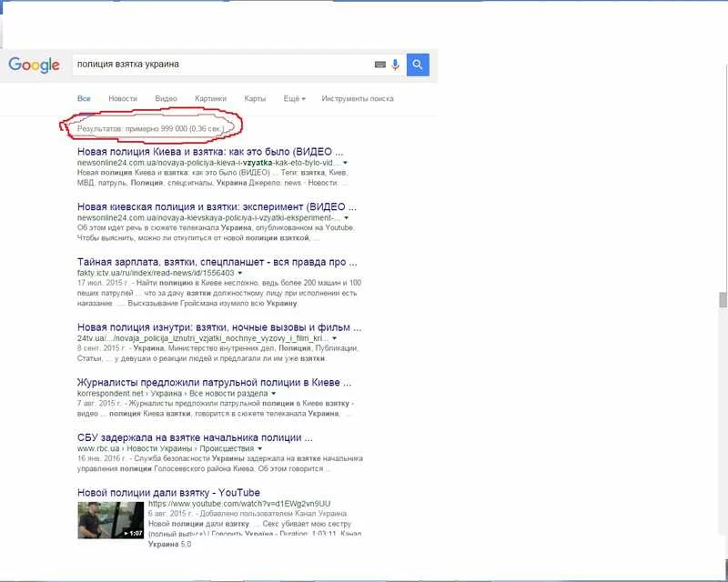This screenshot has height=582, width=728.
Task: Activate voice search microphone icon
Action: tap(395, 65)
